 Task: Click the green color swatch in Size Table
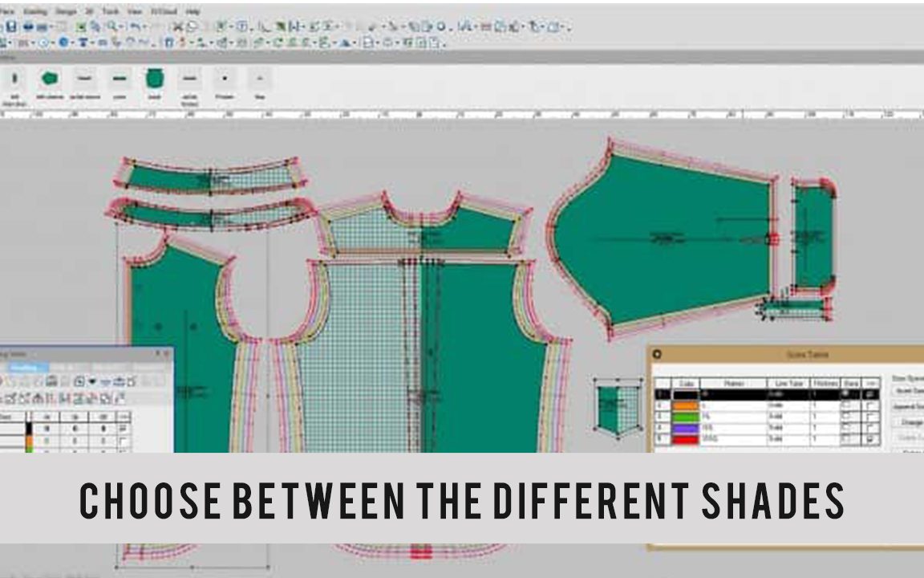tap(685, 417)
